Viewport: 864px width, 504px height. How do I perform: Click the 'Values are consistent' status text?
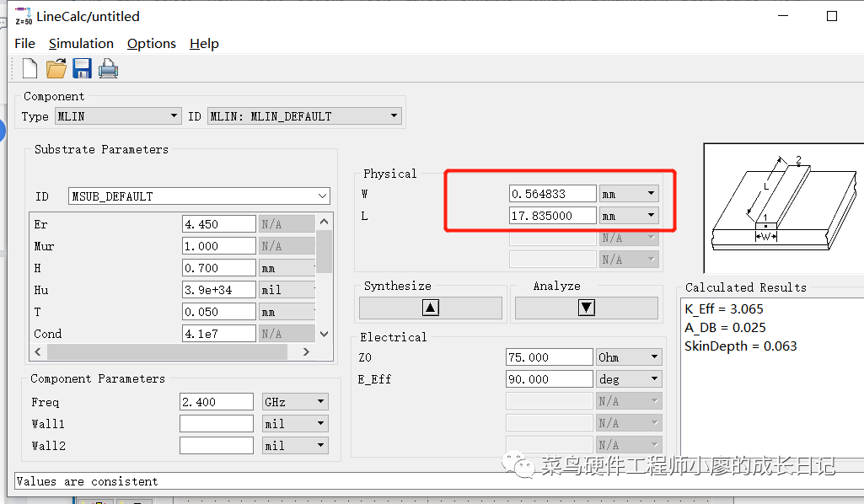pyautogui.click(x=87, y=481)
